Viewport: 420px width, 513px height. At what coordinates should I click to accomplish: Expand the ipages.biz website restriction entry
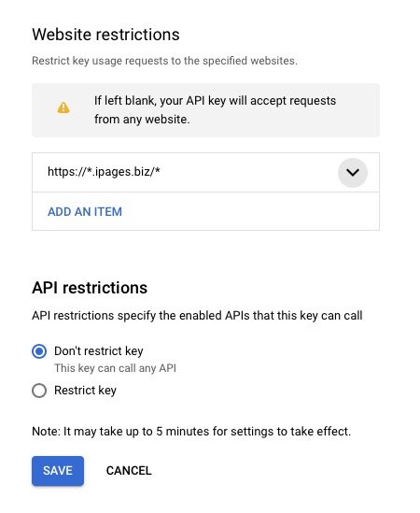click(353, 173)
